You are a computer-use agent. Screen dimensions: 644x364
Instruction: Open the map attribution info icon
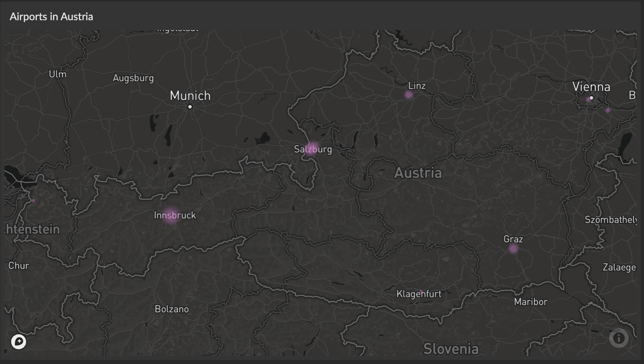point(619,338)
